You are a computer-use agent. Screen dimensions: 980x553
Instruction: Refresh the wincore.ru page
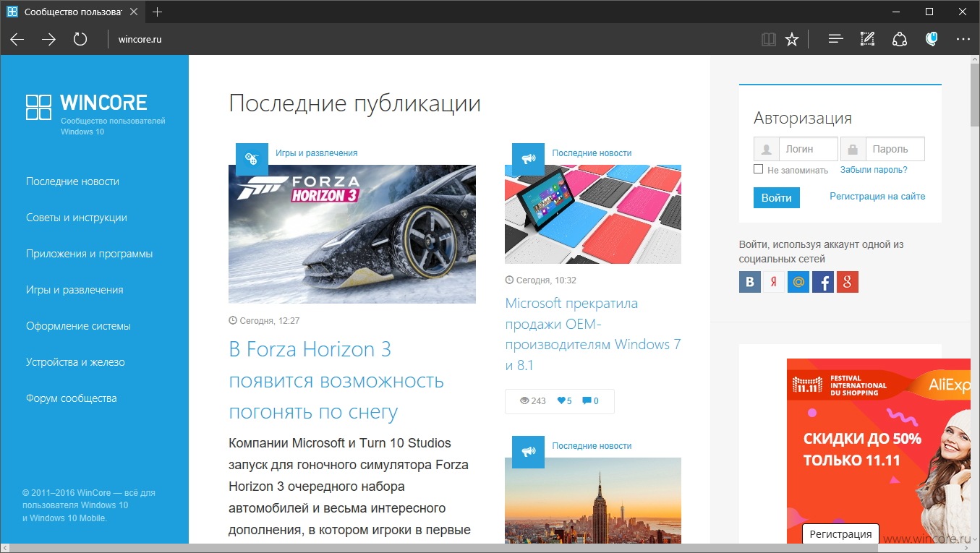click(80, 39)
